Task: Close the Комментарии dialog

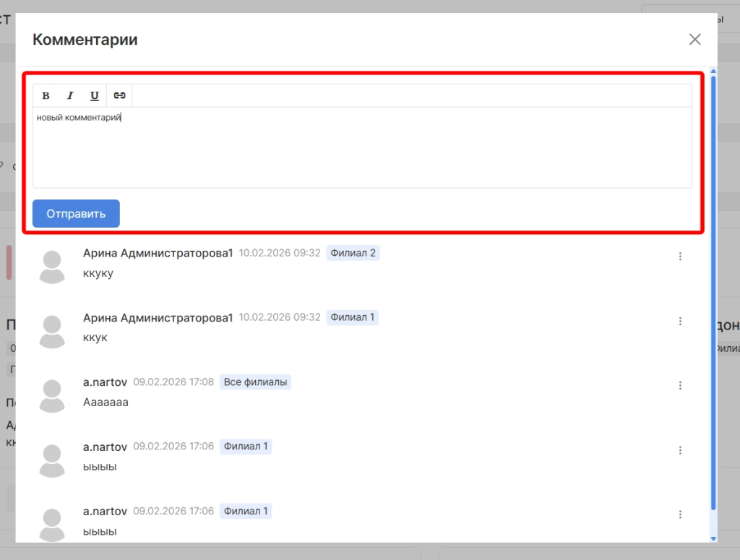Action: 694,39
